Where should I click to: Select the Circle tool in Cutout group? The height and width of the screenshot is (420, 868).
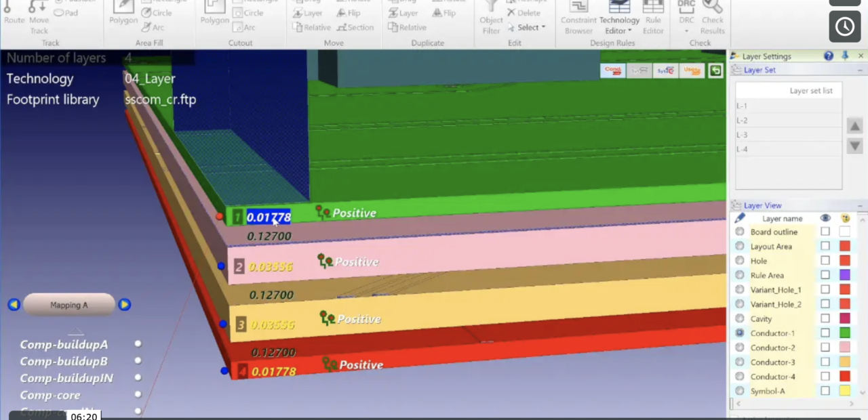pos(254,12)
